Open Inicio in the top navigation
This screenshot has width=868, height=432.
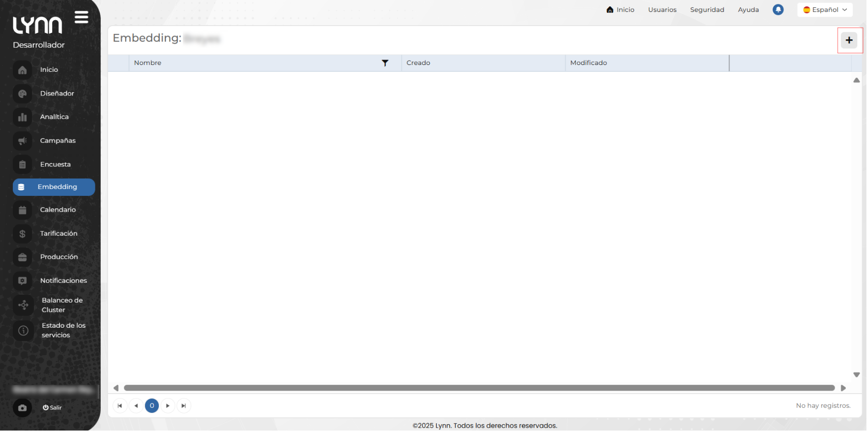coord(620,10)
